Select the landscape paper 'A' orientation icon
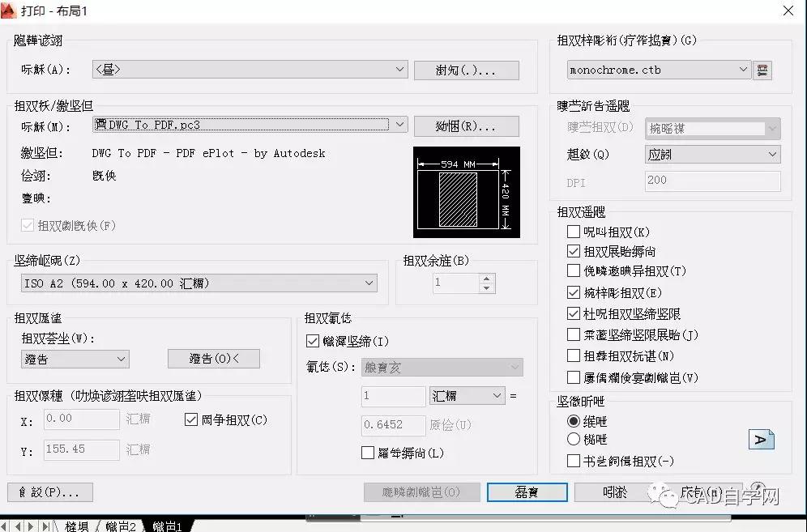The image size is (807, 532). (x=761, y=440)
